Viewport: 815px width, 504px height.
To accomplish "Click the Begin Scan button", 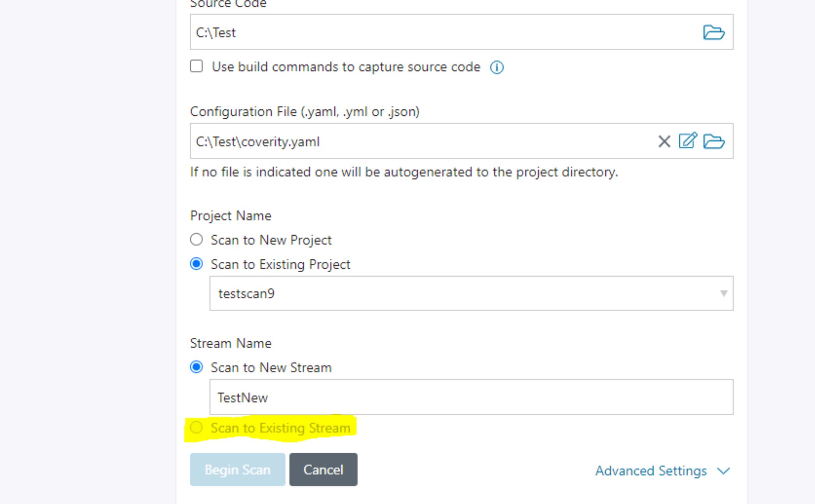I will (237, 469).
